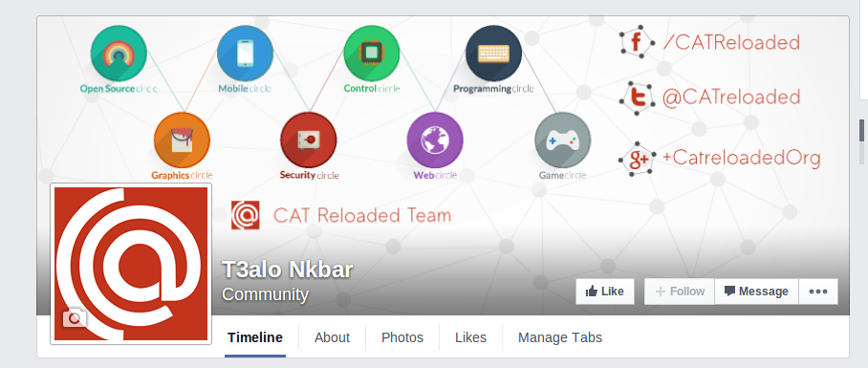Click the Programming circle label

coord(494,89)
